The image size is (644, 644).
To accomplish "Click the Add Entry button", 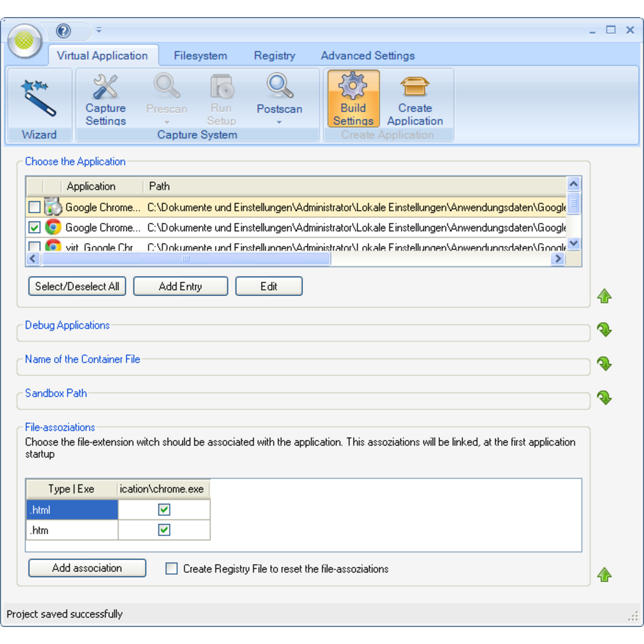I will tap(180, 286).
